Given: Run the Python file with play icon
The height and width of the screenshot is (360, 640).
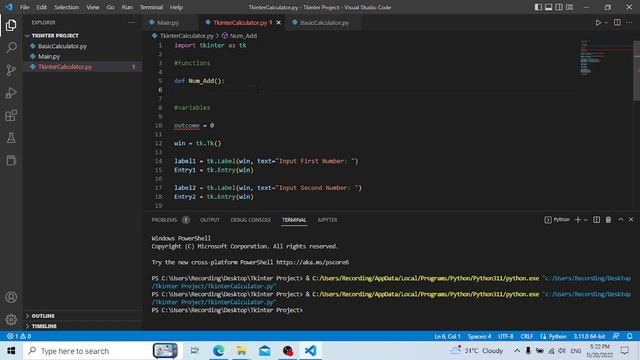Looking at the screenshot, I should (x=598, y=23).
